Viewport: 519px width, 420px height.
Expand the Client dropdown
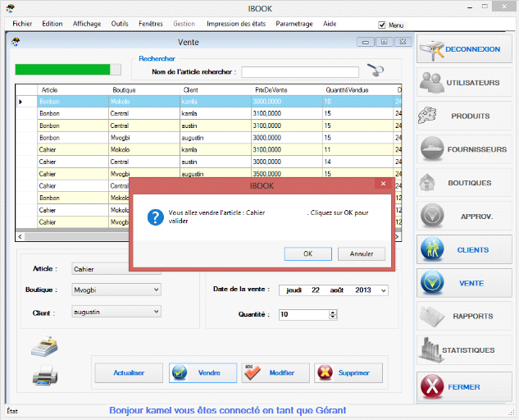[157, 312]
